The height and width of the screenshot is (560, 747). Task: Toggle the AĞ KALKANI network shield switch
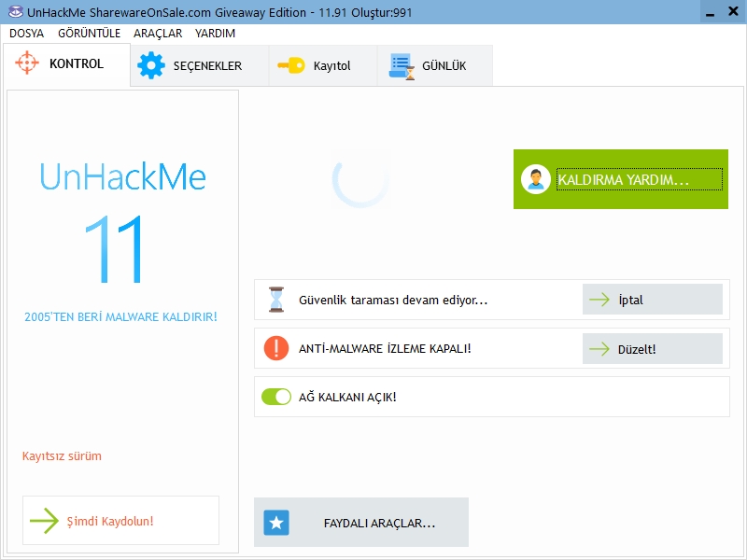[276, 397]
